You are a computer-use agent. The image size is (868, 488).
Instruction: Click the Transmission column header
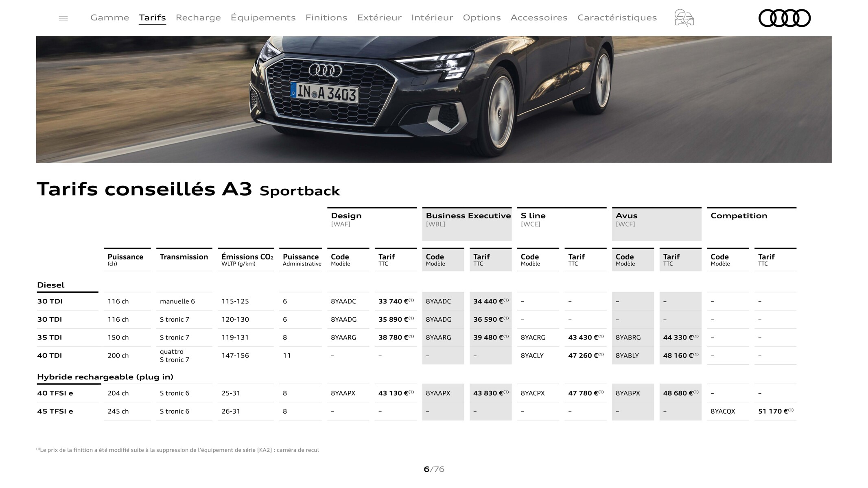[x=184, y=259]
